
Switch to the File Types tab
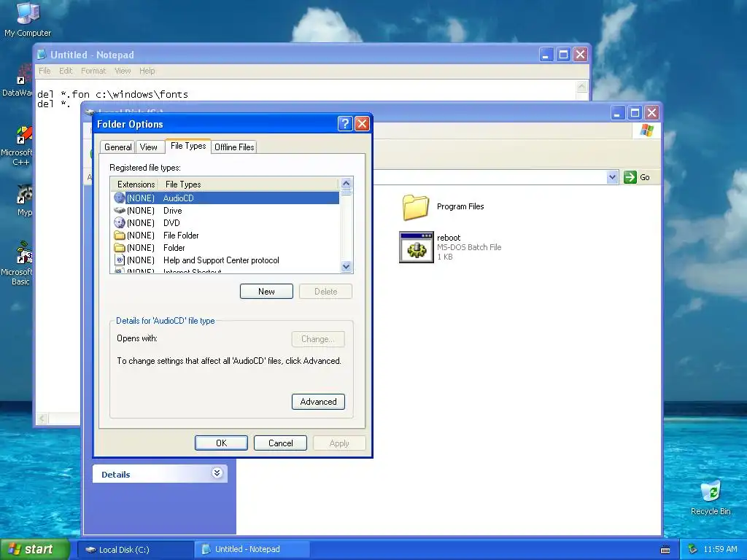click(x=188, y=146)
